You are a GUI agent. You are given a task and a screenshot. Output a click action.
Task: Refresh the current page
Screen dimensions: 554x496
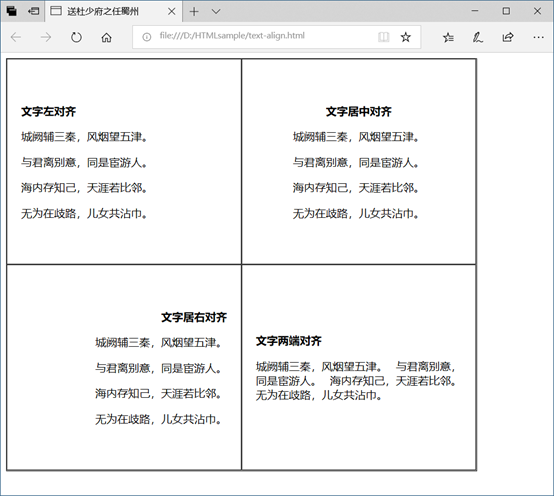[76, 37]
